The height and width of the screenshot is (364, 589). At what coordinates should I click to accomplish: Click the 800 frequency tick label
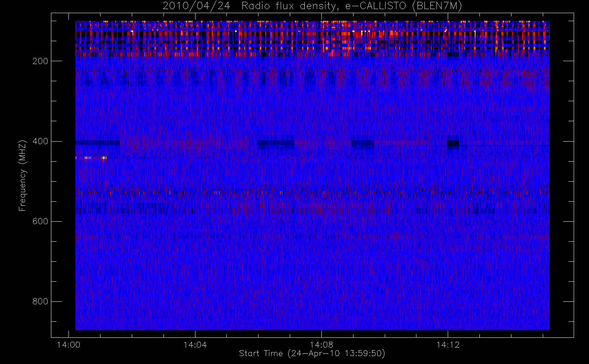[40, 301]
